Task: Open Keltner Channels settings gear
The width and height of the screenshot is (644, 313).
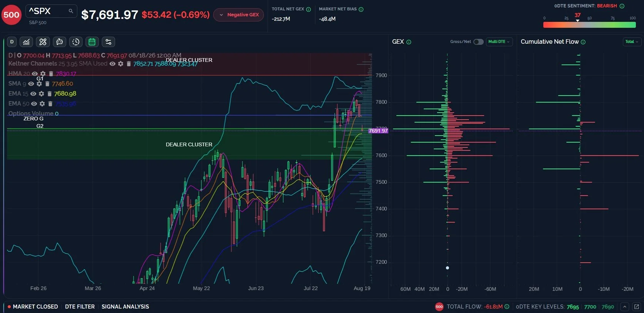Action: tap(121, 64)
